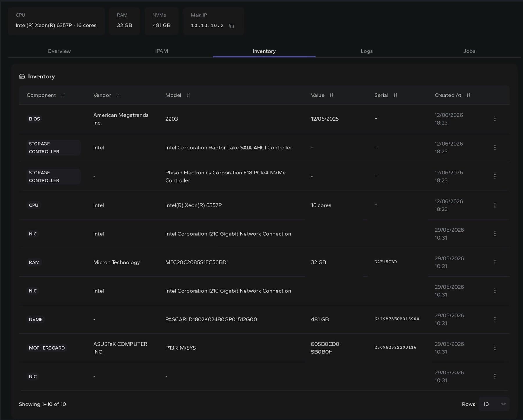Click the Showing 1–10 of 10 text

42,404
